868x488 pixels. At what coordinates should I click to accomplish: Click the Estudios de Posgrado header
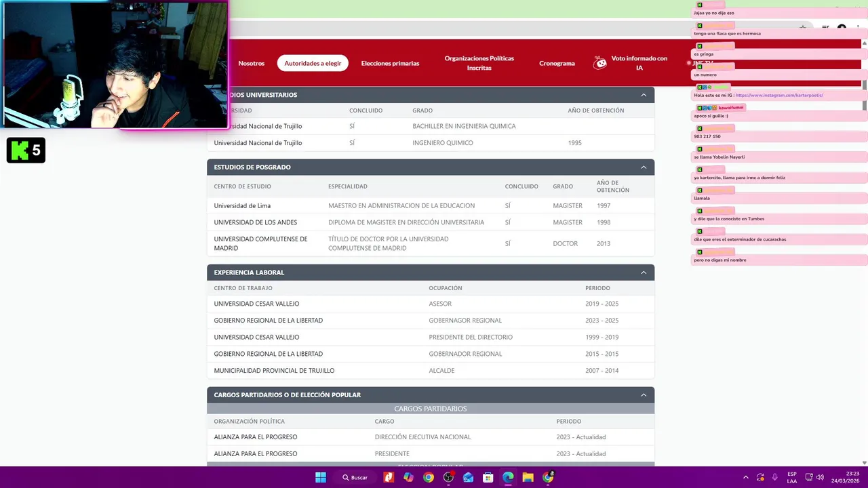pyautogui.click(x=431, y=167)
